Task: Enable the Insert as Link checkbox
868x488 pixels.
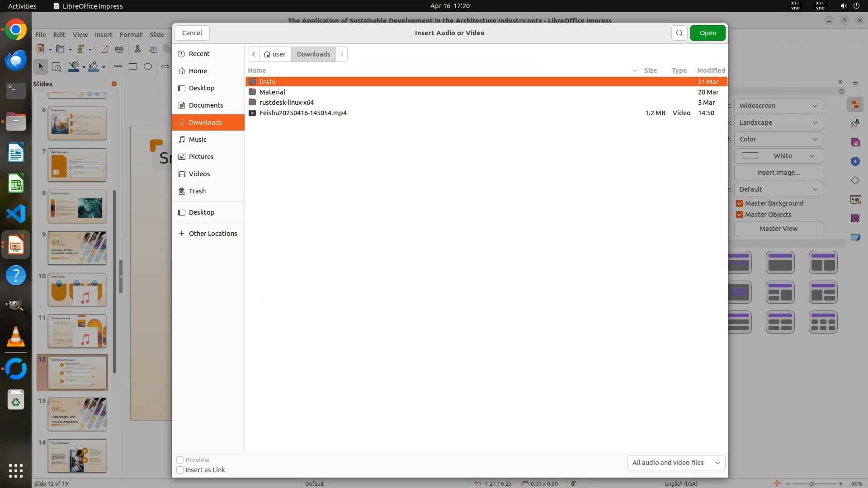Action: pyautogui.click(x=180, y=470)
